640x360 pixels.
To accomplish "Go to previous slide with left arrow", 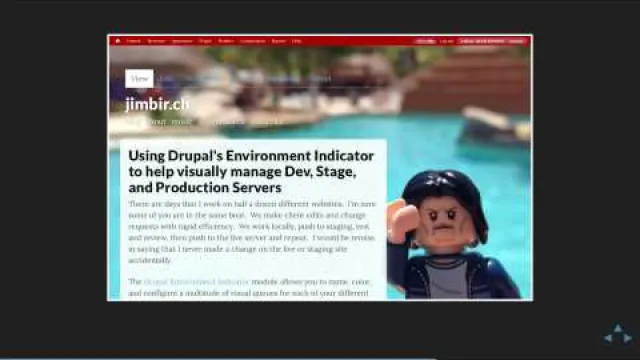I will click(x=608, y=338).
